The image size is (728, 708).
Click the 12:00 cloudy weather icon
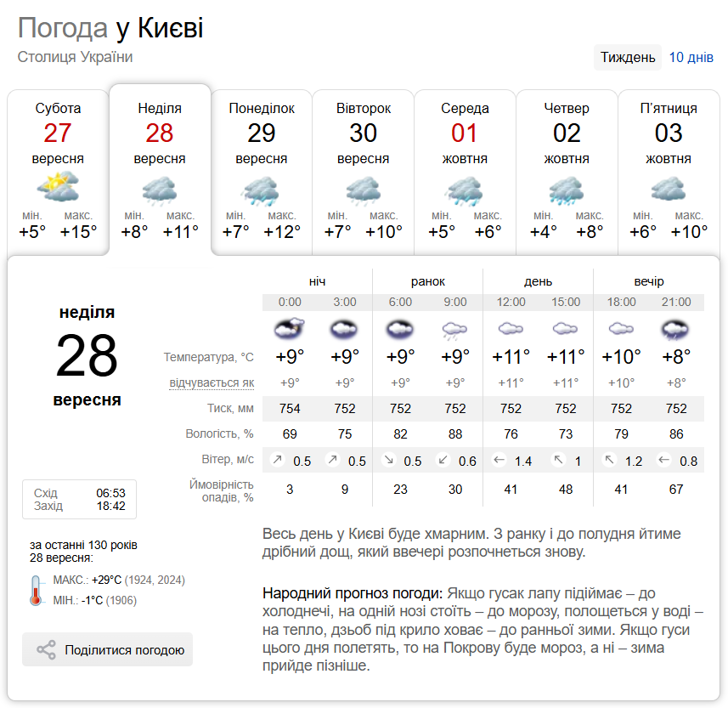[511, 328]
